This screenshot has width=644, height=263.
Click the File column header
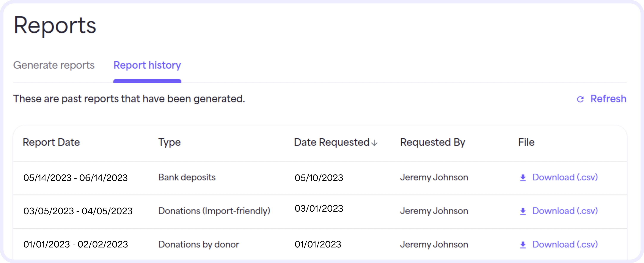526,142
